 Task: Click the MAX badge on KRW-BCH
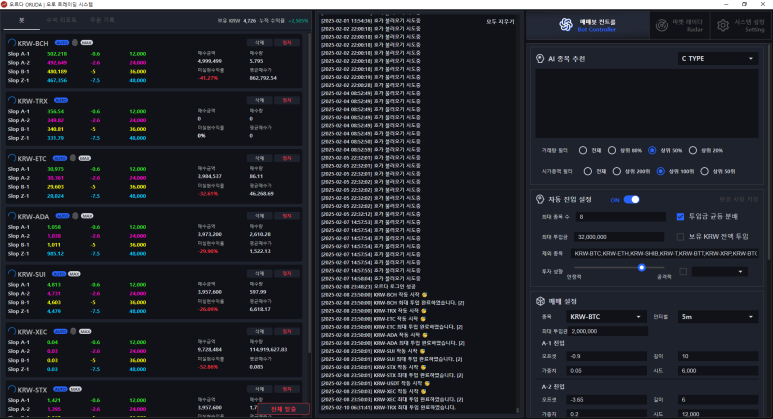(x=87, y=43)
